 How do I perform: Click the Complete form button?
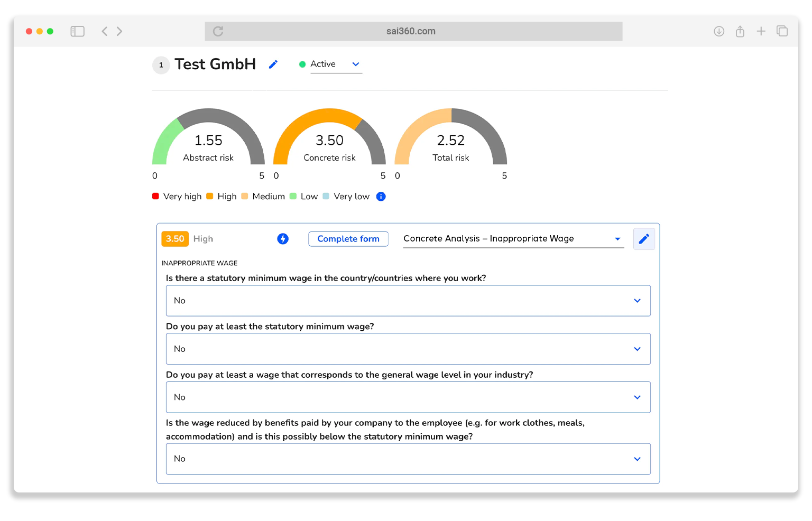point(348,239)
